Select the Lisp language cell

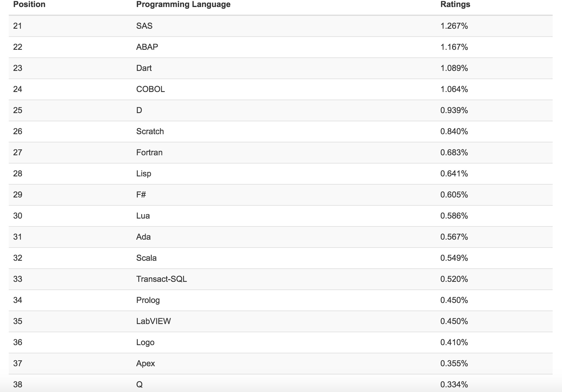pyautogui.click(x=144, y=174)
